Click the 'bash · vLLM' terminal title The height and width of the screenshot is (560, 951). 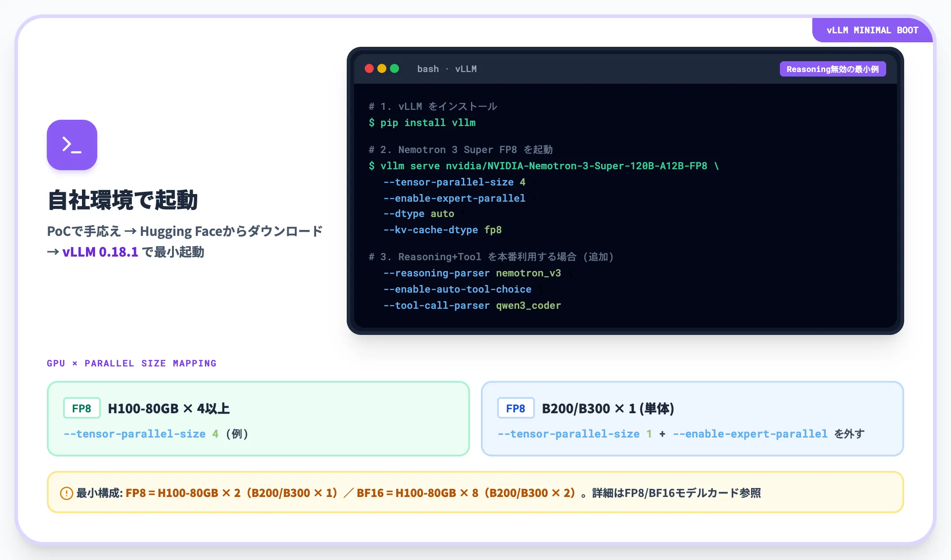(447, 69)
